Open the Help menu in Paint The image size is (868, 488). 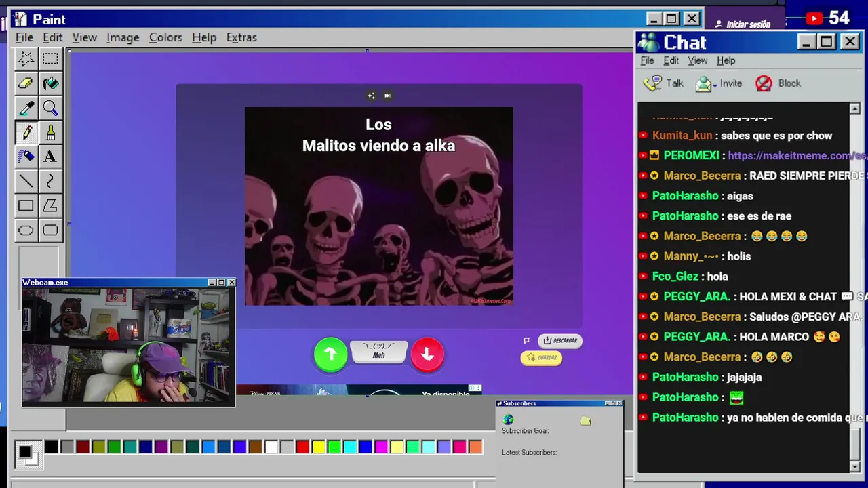[204, 37]
